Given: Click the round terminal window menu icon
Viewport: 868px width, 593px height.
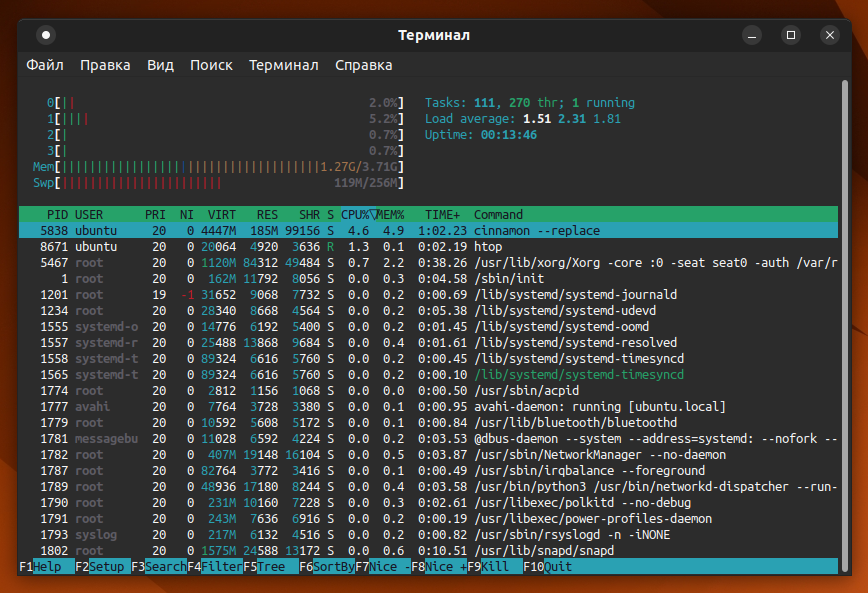Looking at the screenshot, I should [46, 35].
